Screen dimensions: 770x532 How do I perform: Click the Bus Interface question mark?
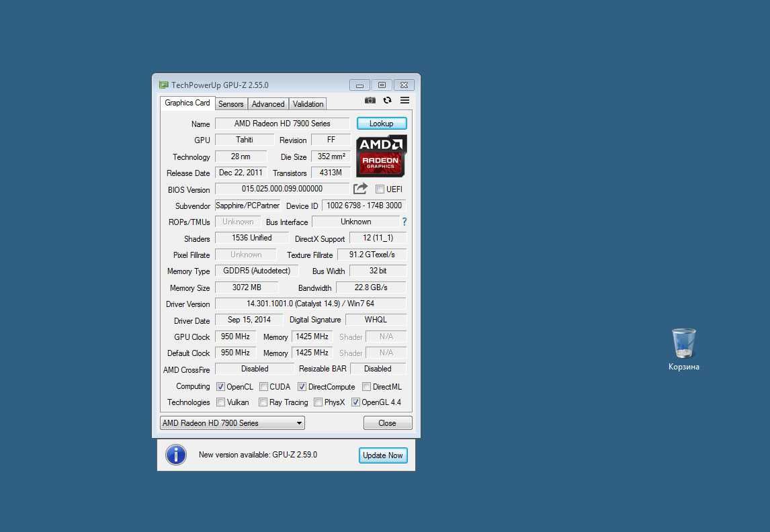[x=404, y=222]
